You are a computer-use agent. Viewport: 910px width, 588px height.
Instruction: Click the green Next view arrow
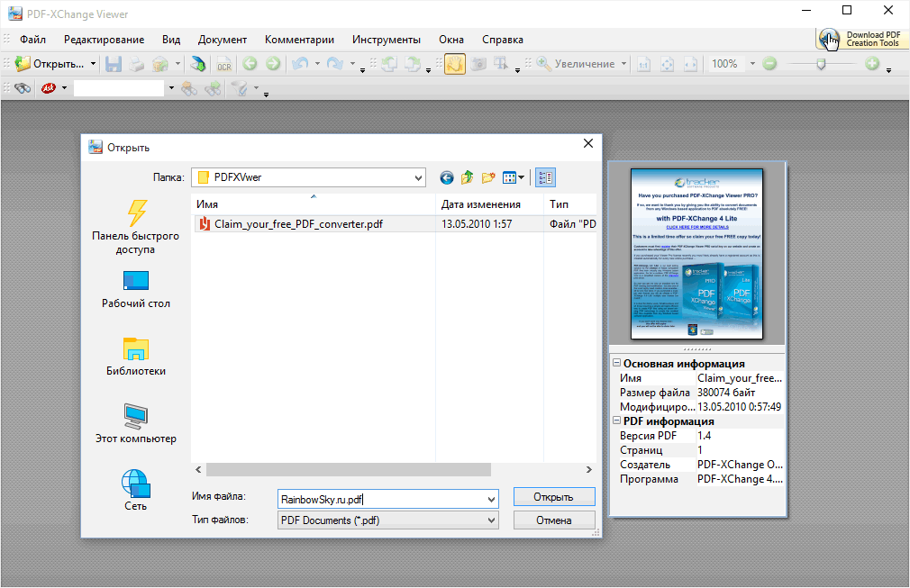pyautogui.click(x=273, y=63)
